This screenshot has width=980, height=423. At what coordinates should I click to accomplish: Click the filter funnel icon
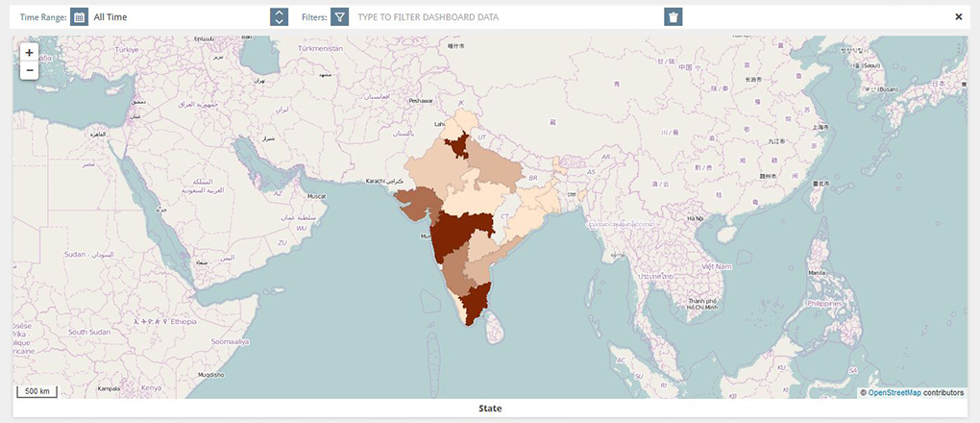coord(339,17)
